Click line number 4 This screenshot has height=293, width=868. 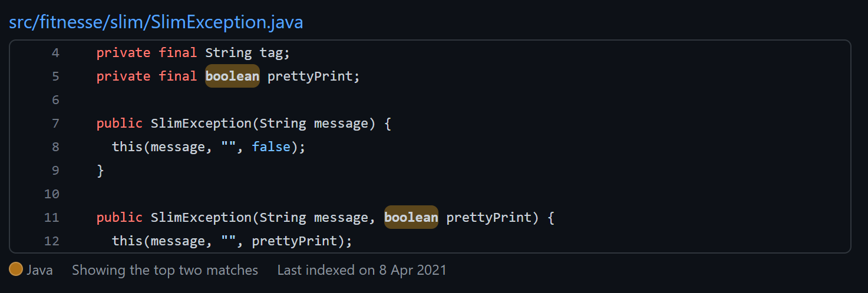click(55, 53)
